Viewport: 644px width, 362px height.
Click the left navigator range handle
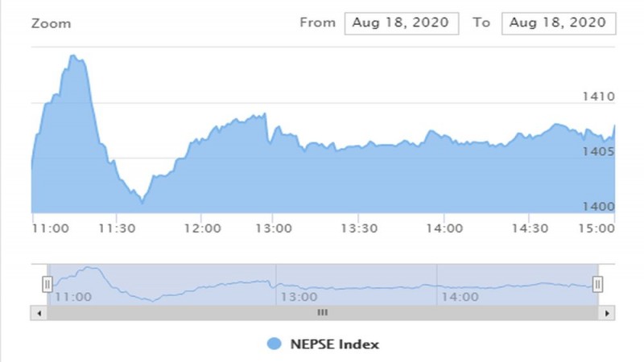coord(47,283)
